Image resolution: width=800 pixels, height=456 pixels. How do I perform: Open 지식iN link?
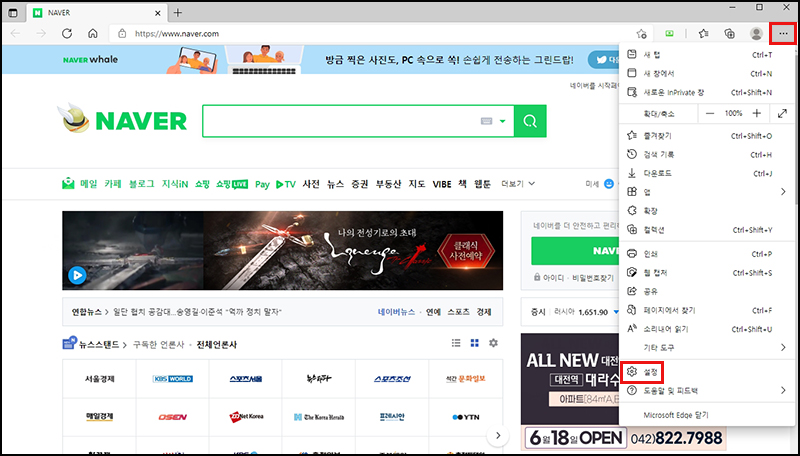(x=175, y=184)
